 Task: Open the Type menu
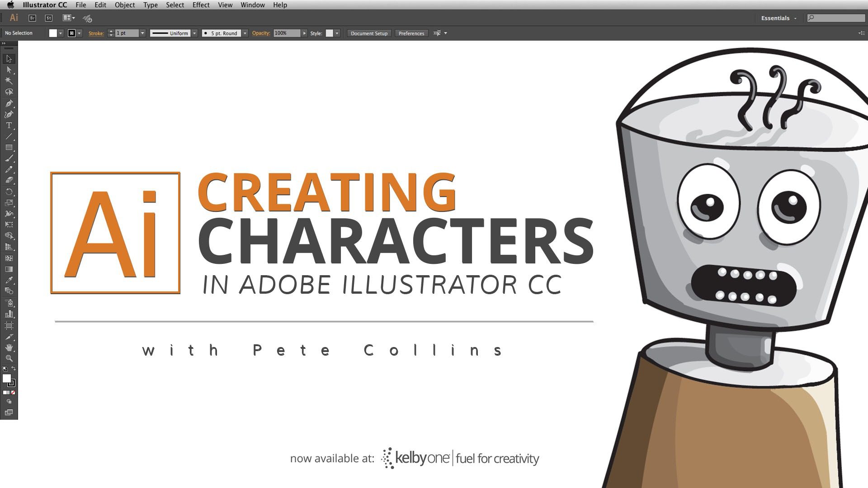coord(151,5)
